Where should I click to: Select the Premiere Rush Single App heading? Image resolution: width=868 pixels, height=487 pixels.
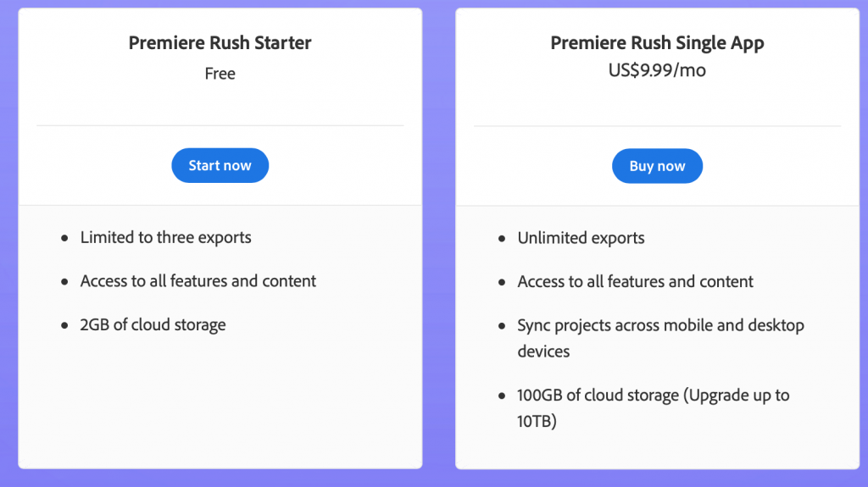(x=657, y=42)
